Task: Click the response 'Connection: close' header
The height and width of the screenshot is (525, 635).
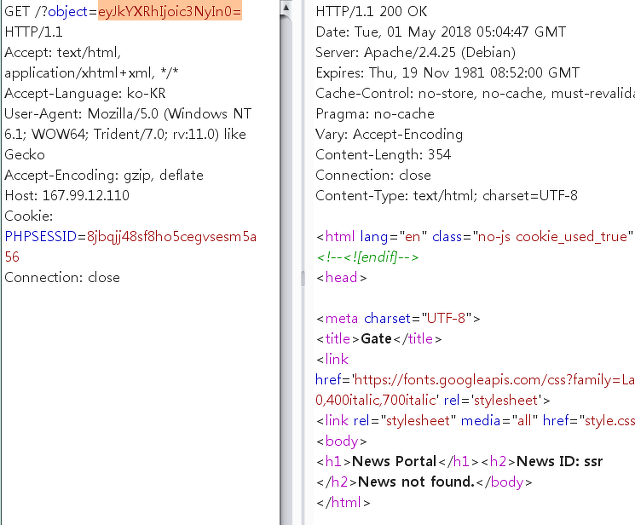Action: 373,175
